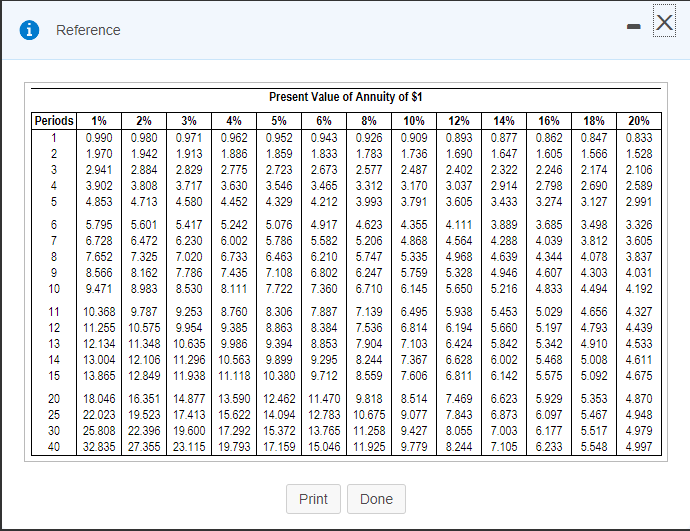Click value 11.348 for 13 periods at 2%
The height and width of the screenshot is (531, 690).
coord(144,344)
